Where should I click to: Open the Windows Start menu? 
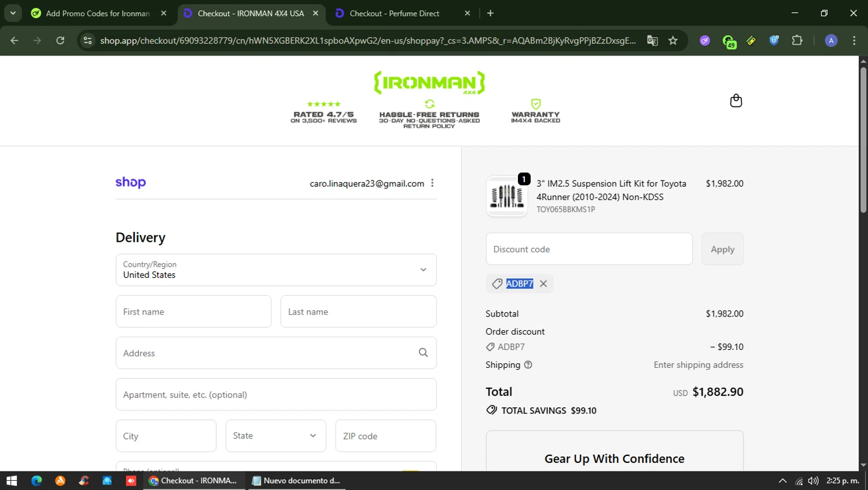12,481
